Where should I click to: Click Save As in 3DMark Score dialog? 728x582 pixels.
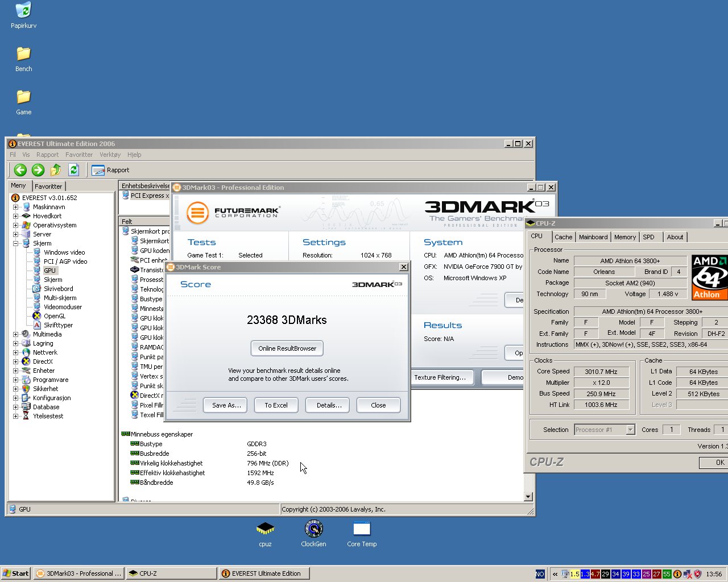226,405
